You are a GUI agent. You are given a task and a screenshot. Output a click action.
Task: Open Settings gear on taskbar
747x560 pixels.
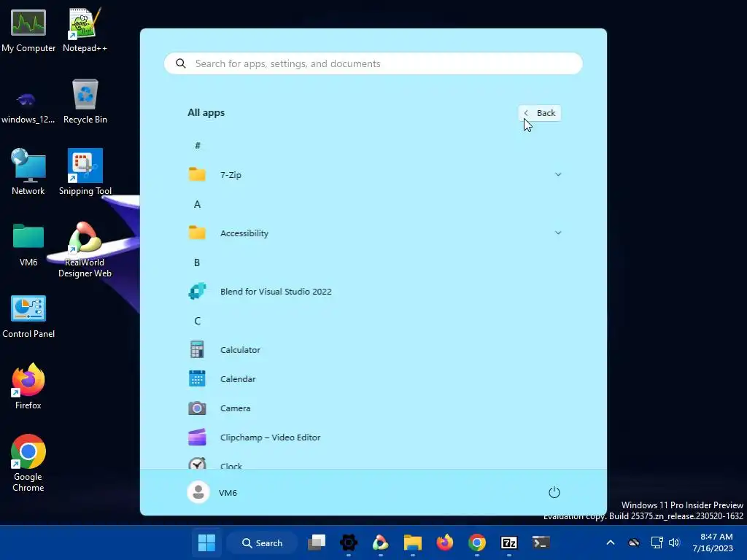click(x=348, y=542)
